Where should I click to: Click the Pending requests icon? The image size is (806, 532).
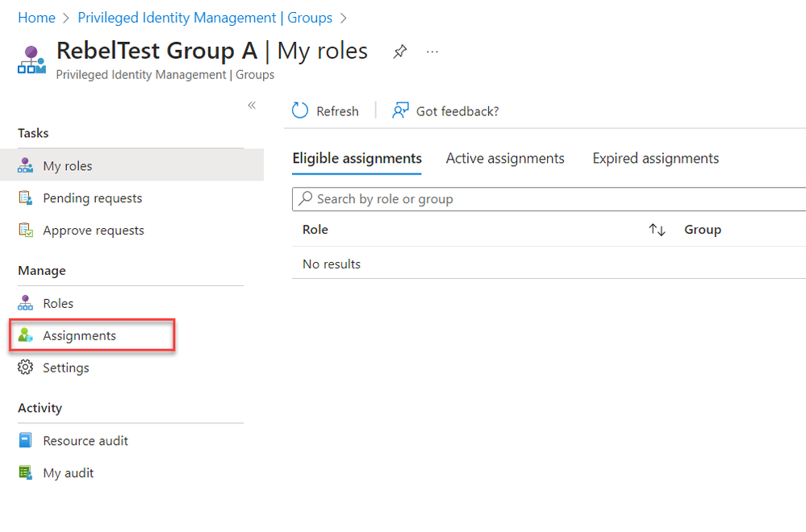[26, 198]
